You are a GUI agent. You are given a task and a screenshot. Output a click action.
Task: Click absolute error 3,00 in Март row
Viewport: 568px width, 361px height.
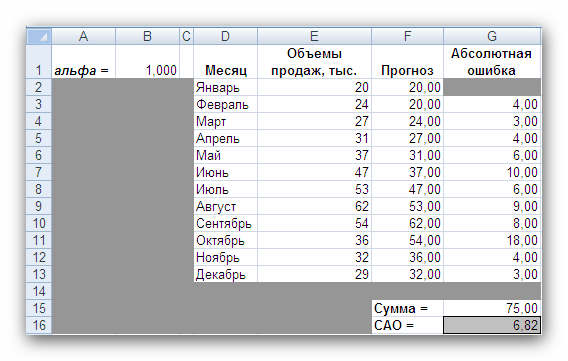(x=492, y=121)
